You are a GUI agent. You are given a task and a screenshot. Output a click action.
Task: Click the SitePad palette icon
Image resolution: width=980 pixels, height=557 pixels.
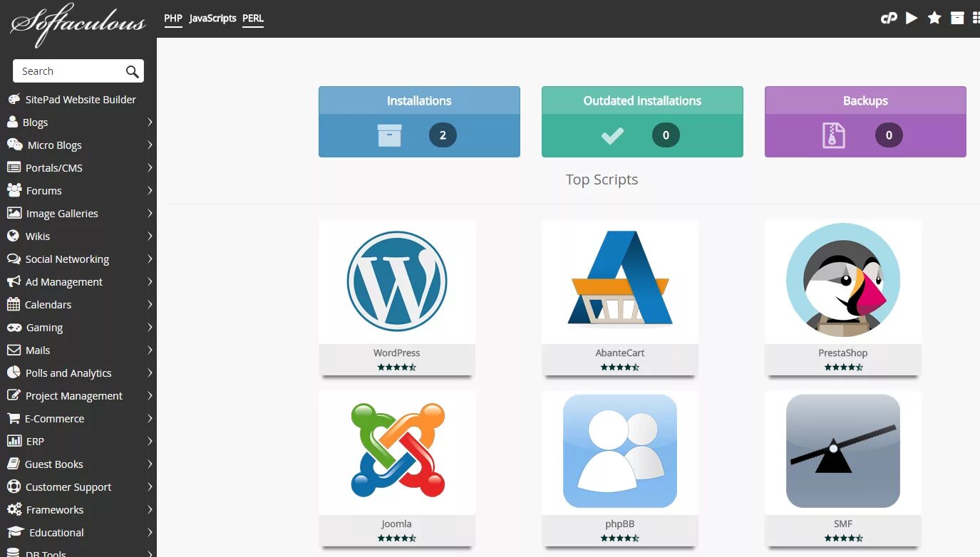pyautogui.click(x=14, y=99)
